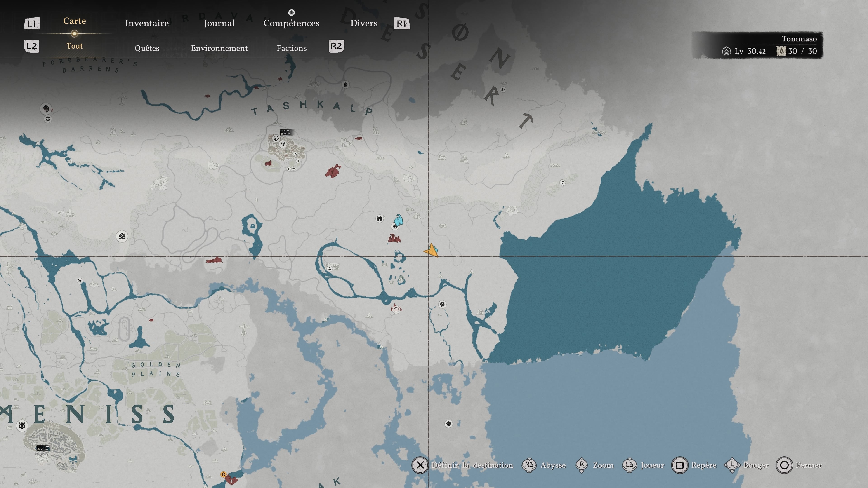Switch to the Journal tab
Image resolution: width=868 pixels, height=488 pixels.
(219, 23)
